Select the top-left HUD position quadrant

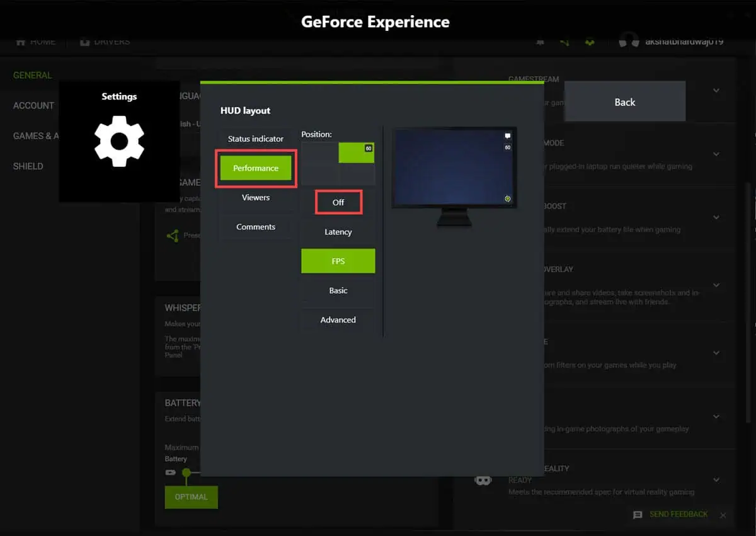[x=320, y=152]
